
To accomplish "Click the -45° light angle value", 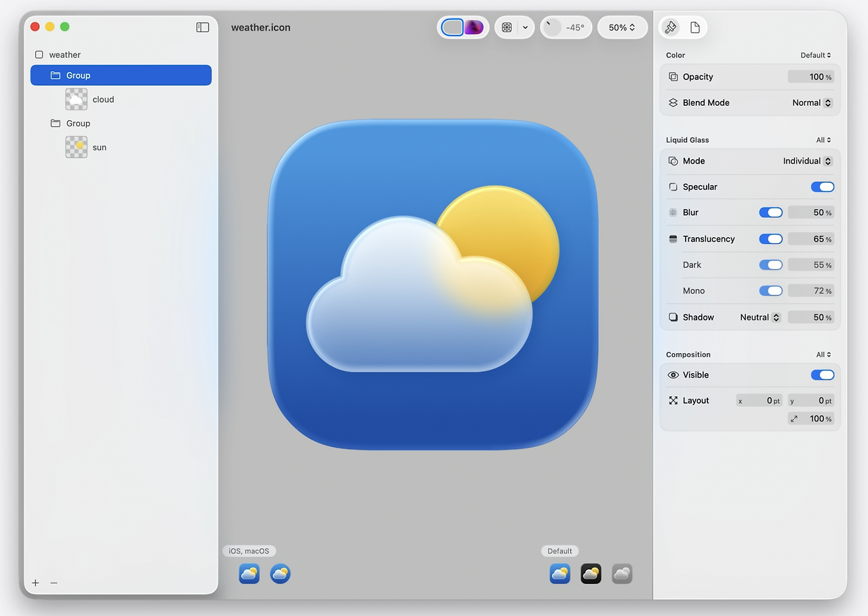I will click(x=575, y=28).
